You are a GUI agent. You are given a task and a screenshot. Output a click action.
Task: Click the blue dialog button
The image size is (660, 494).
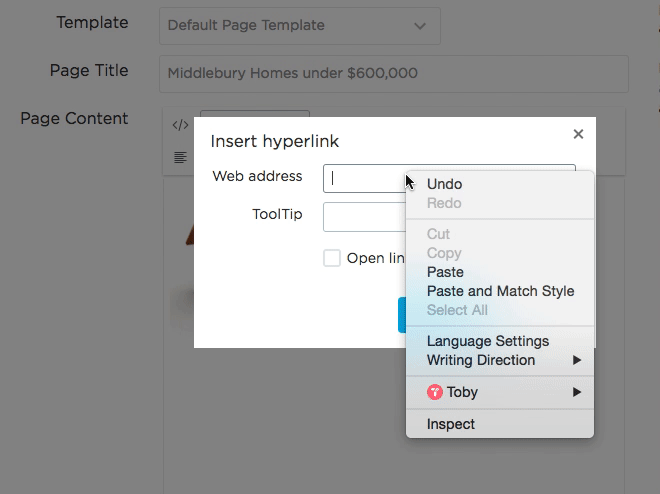(402, 315)
